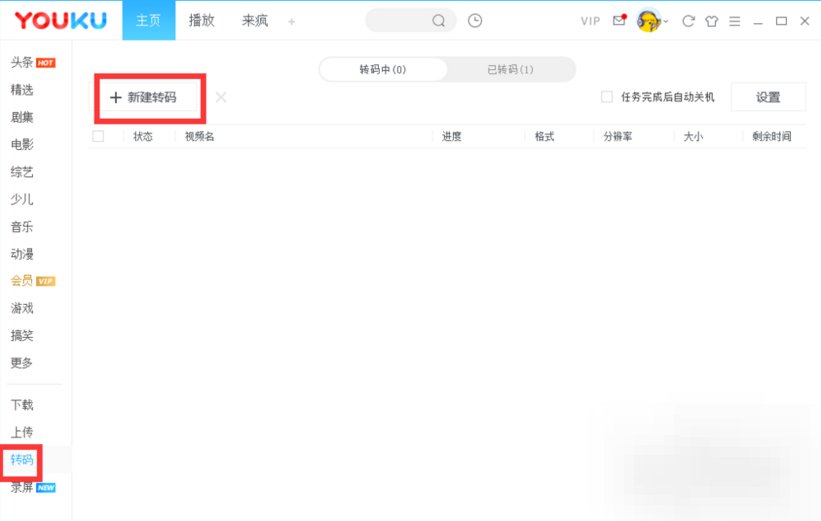Click 剩余时间 column header
Image resolution: width=821 pixels, height=521 pixels.
[x=772, y=136]
